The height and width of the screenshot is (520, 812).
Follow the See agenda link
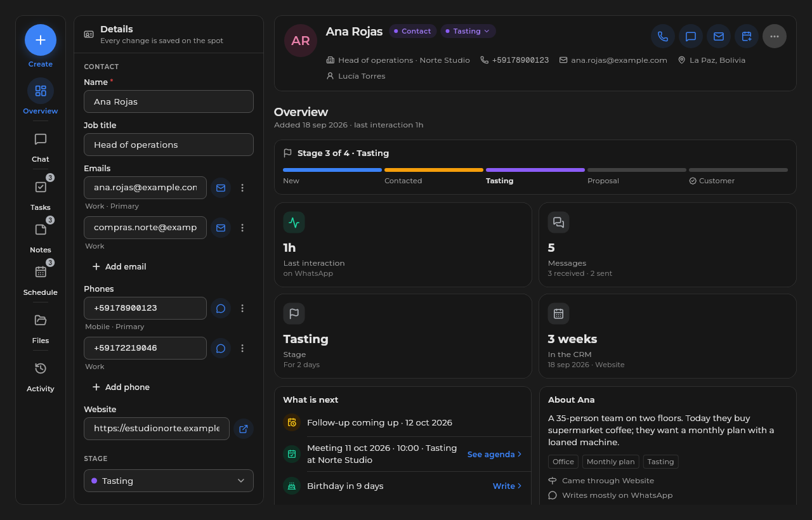pos(495,454)
